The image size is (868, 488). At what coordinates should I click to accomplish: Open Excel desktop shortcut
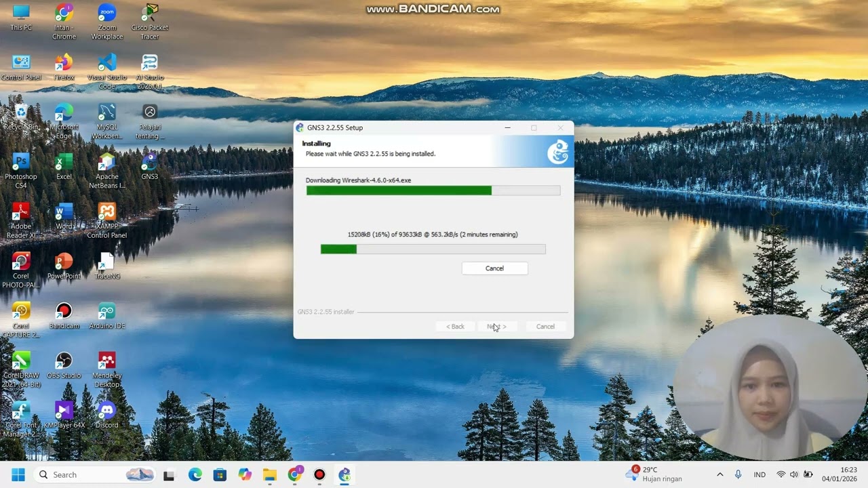pyautogui.click(x=64, y=167)
